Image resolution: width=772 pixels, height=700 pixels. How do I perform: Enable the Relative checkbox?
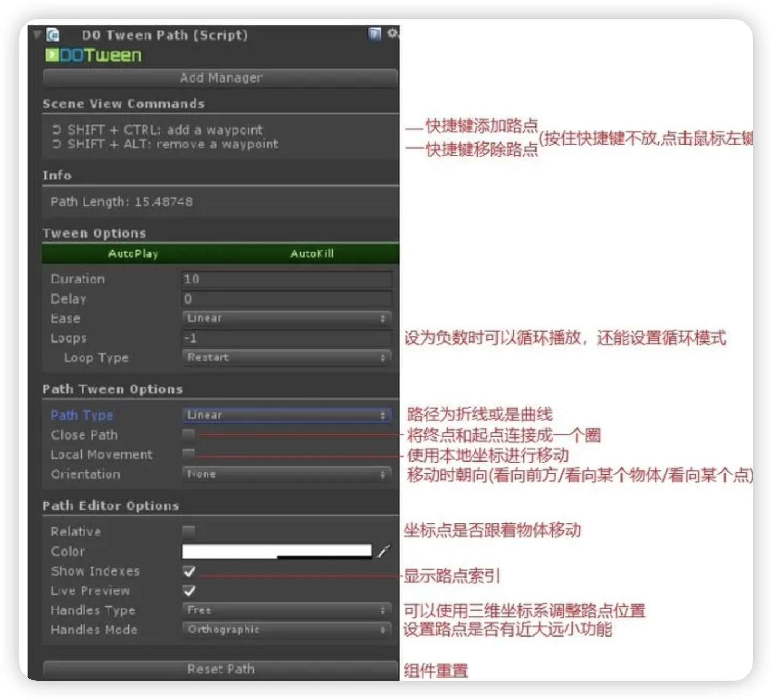tap(188, 530)
